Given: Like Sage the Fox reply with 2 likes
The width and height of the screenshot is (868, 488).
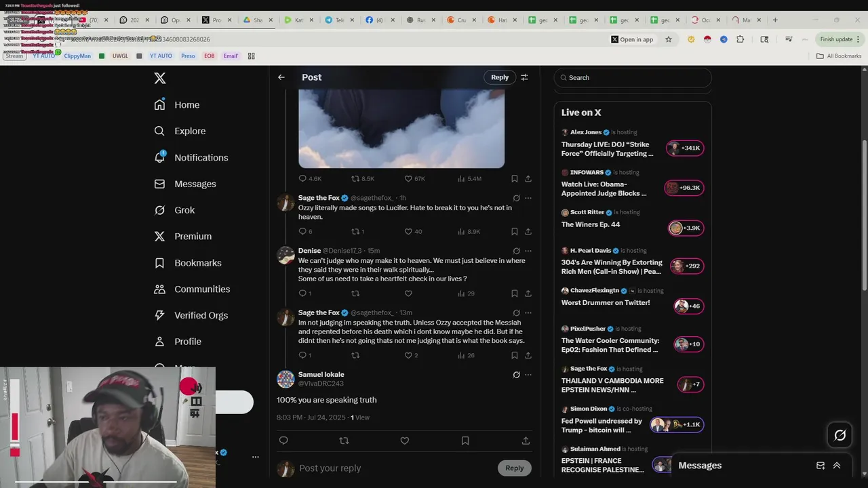Looking at the screenshot, I should tap(408, 355).
